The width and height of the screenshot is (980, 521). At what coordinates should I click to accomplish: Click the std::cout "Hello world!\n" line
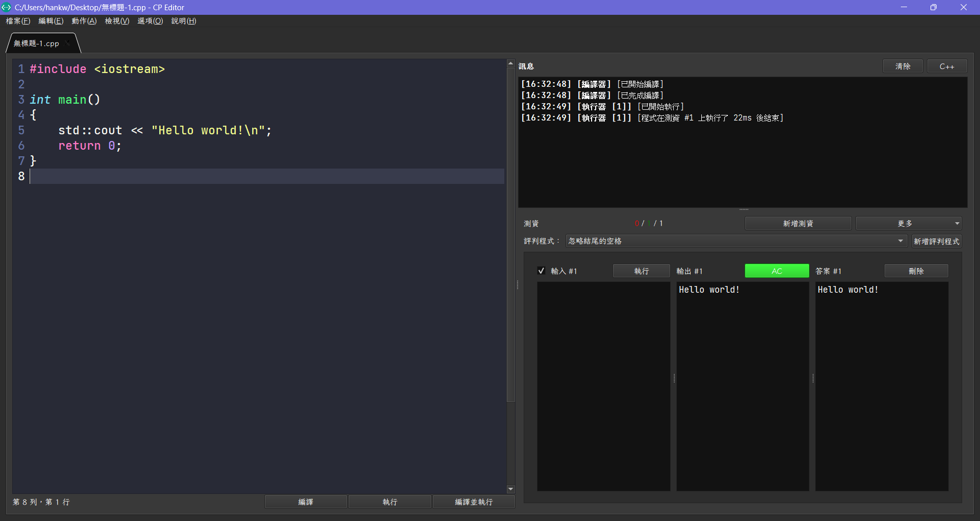(x=165, y=130)
